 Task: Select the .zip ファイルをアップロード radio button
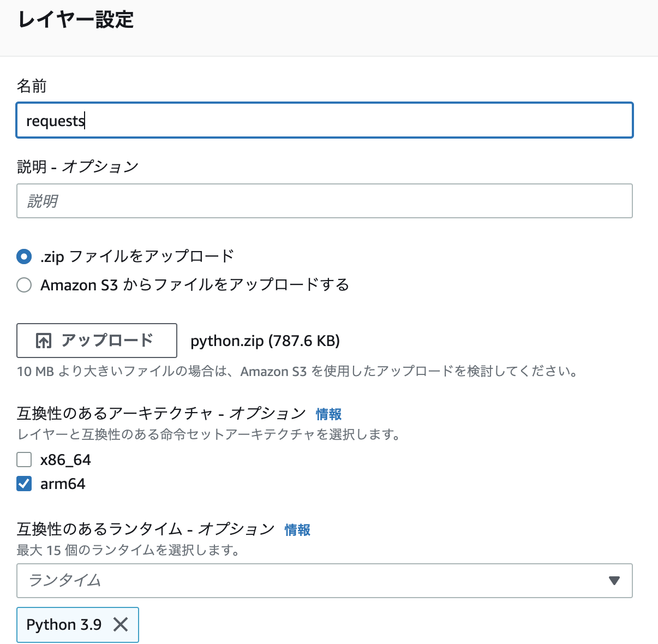click(24, 256)
